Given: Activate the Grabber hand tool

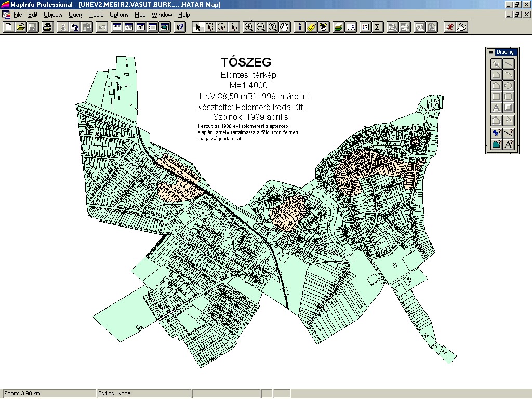Looking at the screenshot, I should tap(285, 27).
